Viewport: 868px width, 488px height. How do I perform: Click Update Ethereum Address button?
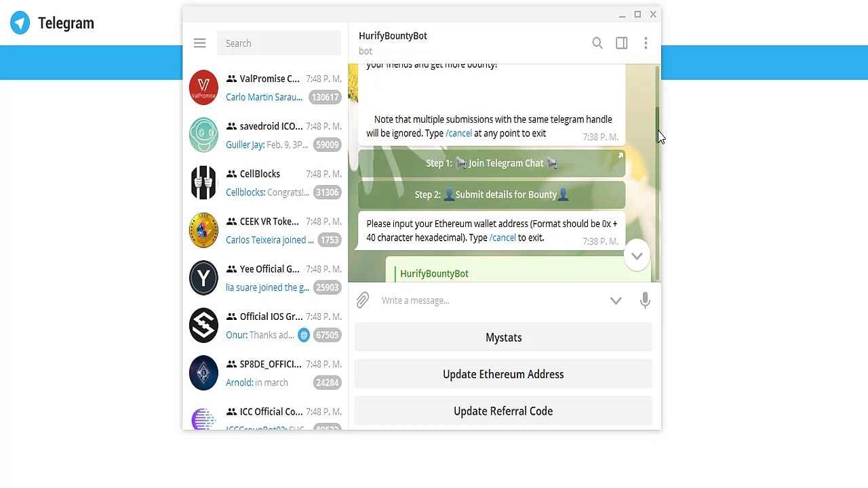click(503, 374)
